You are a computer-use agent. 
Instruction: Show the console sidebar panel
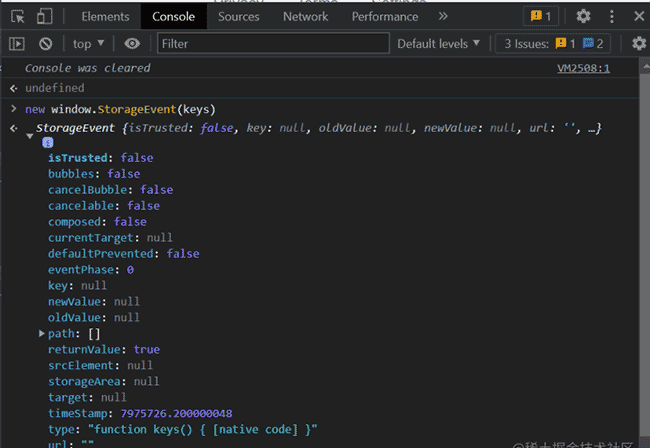click(17, 44)
